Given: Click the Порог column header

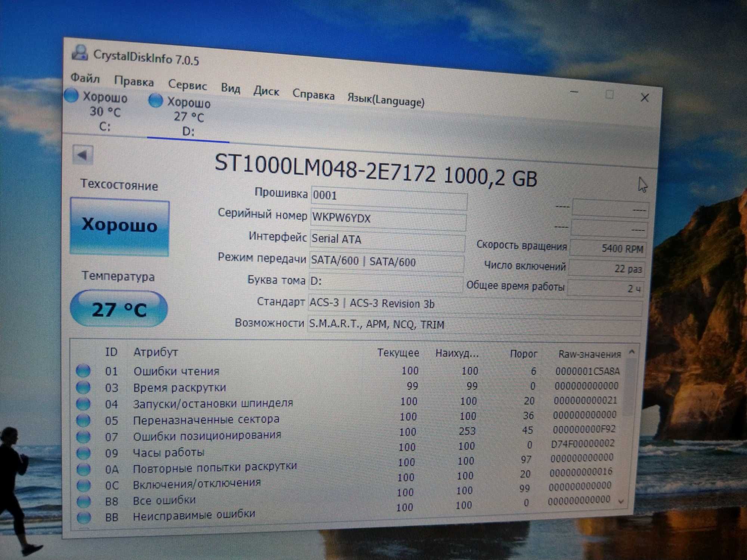Looking at the screenshot, I should (x=524, y=354).
